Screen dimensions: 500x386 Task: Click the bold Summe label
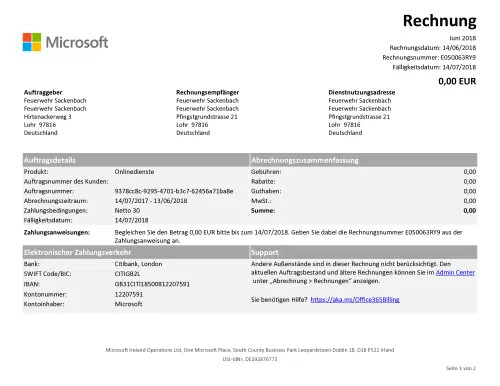[x=263, y=211]
